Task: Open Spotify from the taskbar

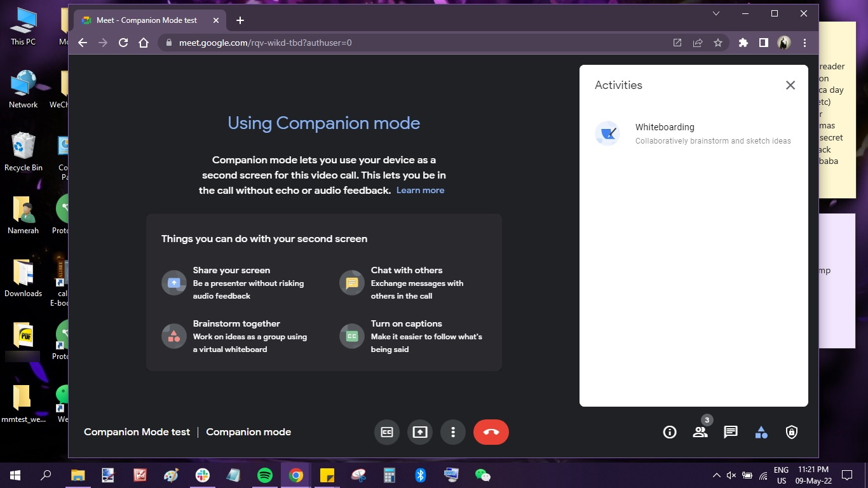Action: coord(265,475)
